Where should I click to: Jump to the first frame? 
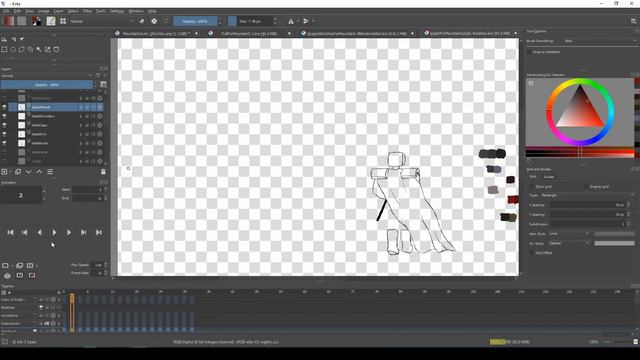(x=11, y=232)
